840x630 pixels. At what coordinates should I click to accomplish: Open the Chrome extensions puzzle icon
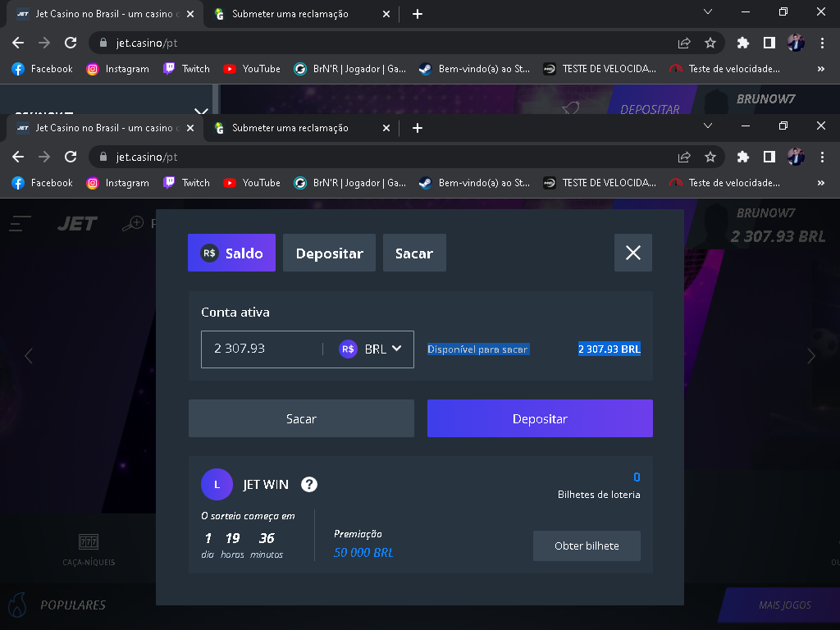pos(743,157)
